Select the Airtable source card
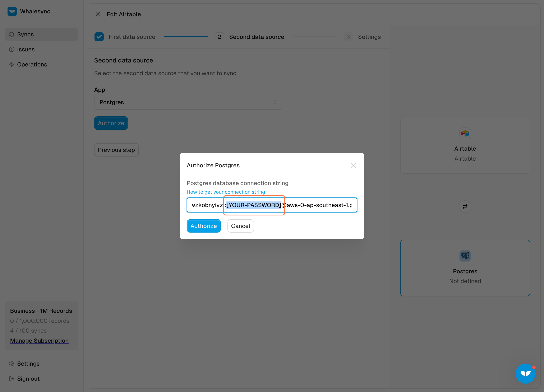The width and height of the screenshot is (544, 392). pos(465,145)
